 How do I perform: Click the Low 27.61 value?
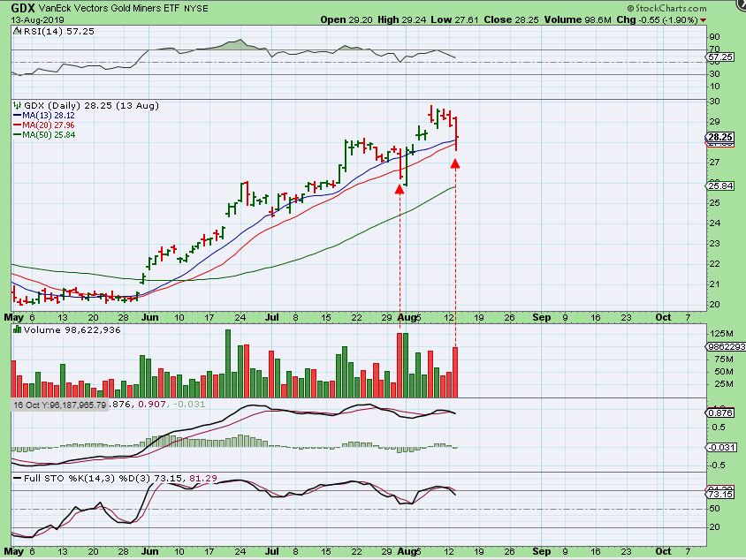point(454,20)
